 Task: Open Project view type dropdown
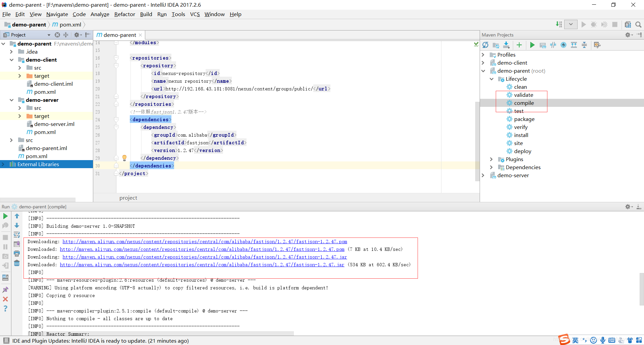[x=49, y=35]
